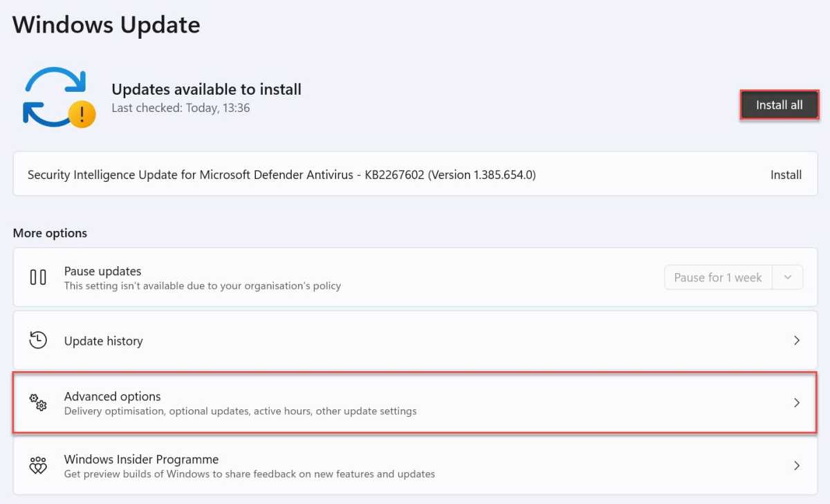Image resolution: width=830 pixels, height=504 pixels.
Task: Click the Pause for 1 week button
Action: (718, 277)
